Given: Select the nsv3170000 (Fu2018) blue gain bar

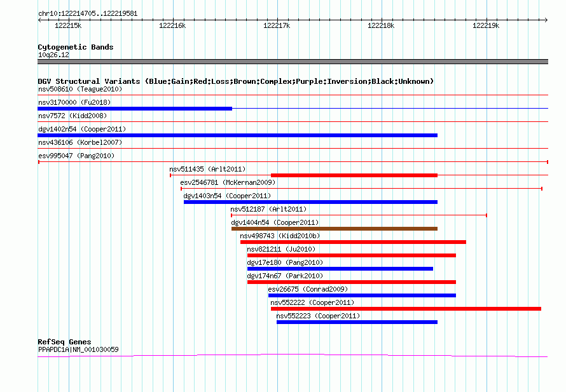Looking at the screenshot, I should coord(135,108).
